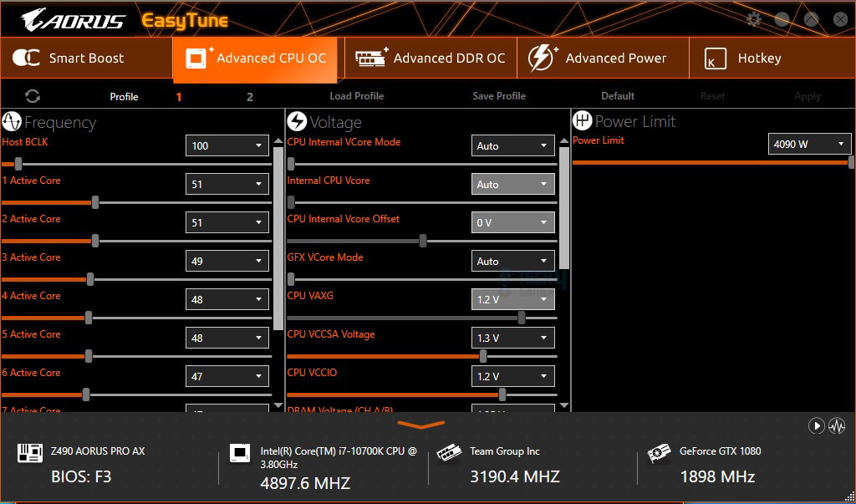This screenshot has height=504, width=856.
Task: Open the 6 Active Core ratio dropdown
Action: click(x=227, y=376)
